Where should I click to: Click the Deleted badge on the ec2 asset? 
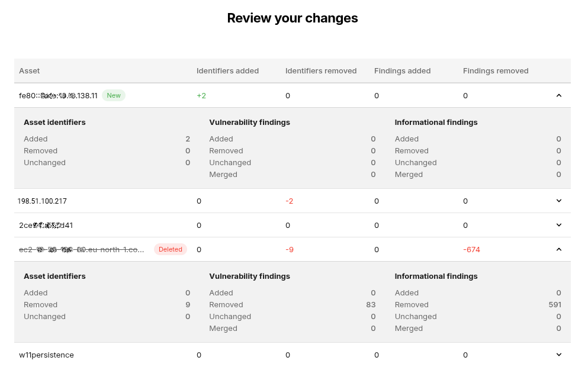[171, 249]
